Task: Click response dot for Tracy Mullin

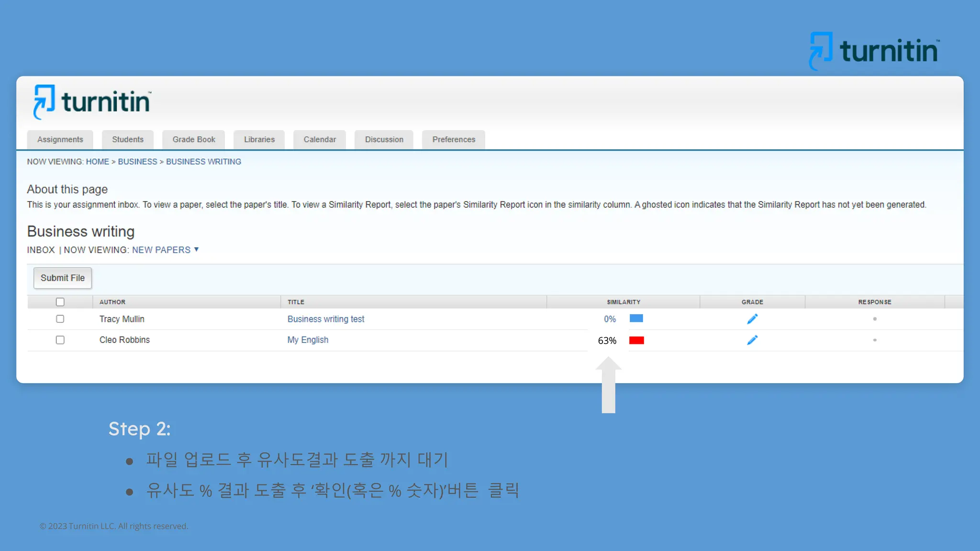Action: [x=875, y=319]
